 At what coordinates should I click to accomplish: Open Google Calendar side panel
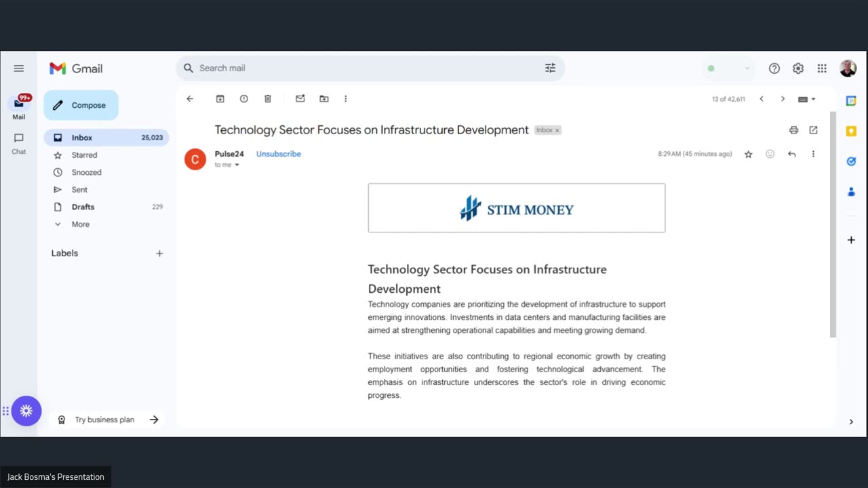851,101
